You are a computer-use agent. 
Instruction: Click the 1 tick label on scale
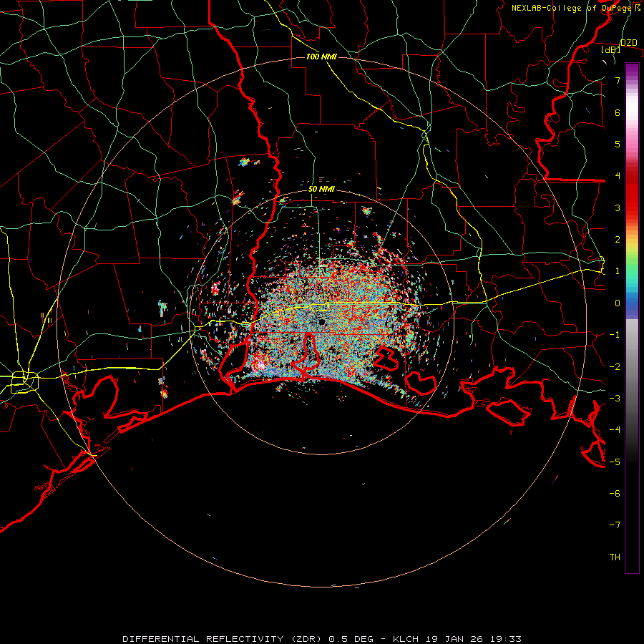click(618, 271)
